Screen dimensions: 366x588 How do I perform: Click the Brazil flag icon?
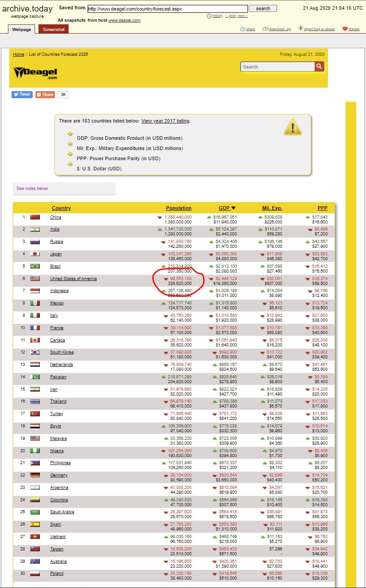[x=35, y=266]
